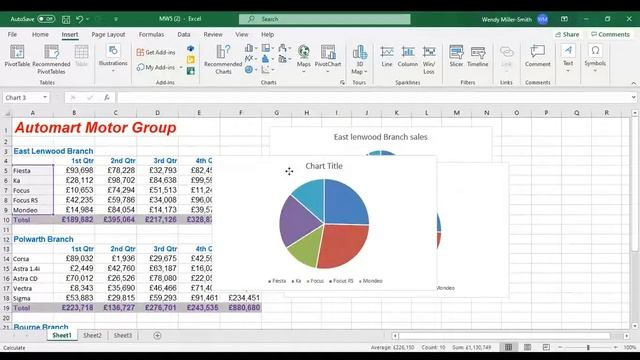Screen dimensions: 640x360
Task: Click Get Add-ins
Action: (x=156, y=52)
